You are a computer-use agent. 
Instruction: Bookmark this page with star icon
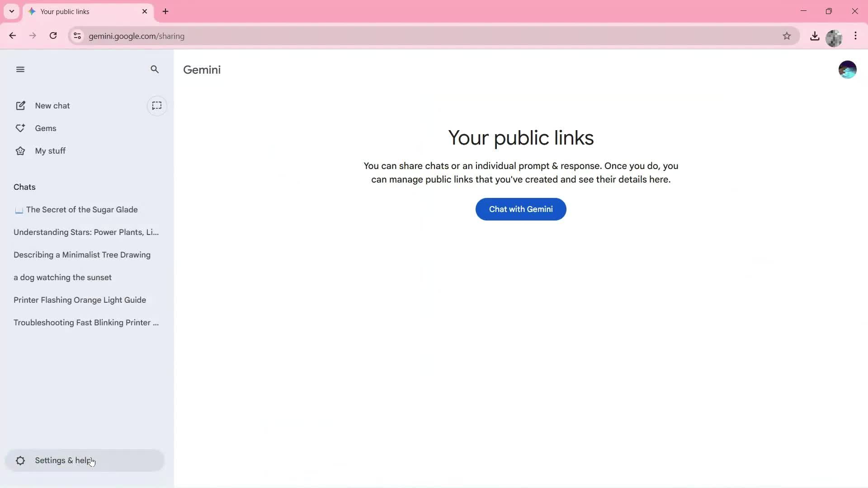click(787, 36)
